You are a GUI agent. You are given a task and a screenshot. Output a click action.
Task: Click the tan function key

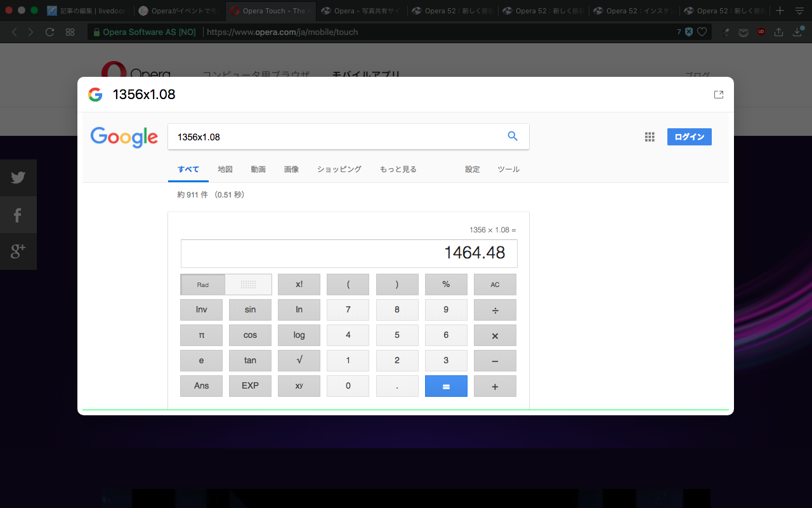250,361
